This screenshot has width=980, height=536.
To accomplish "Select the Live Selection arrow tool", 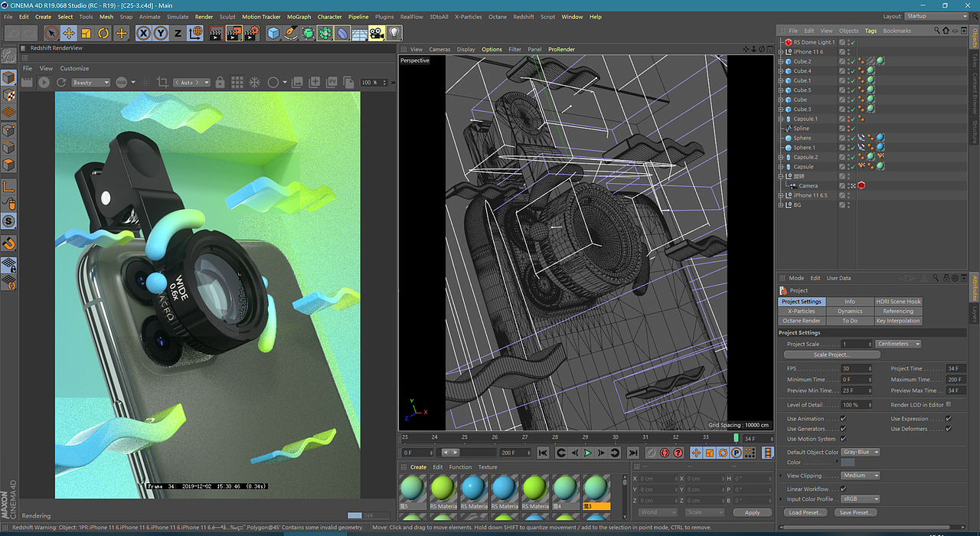I will [x=51, y=33].
